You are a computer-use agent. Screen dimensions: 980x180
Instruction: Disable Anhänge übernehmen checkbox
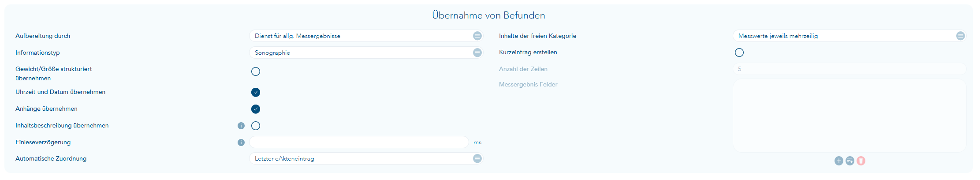point(256,109)
